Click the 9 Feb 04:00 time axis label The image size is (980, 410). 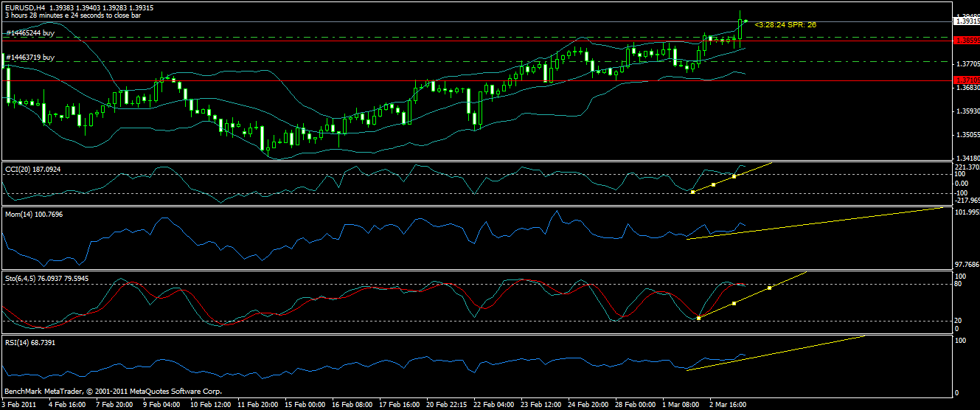pyautogui.click(x=161, y=404)
